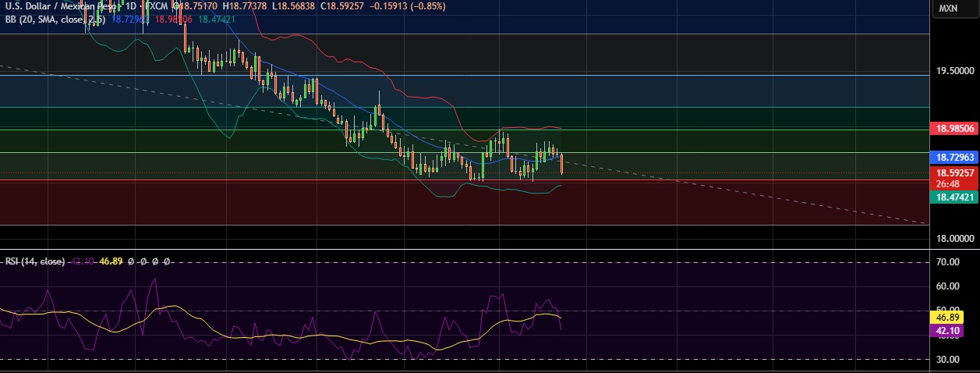The image size is (980, 373).
Task: Select the BB (20, SMA, close) indicator legend
Action: 56,19
